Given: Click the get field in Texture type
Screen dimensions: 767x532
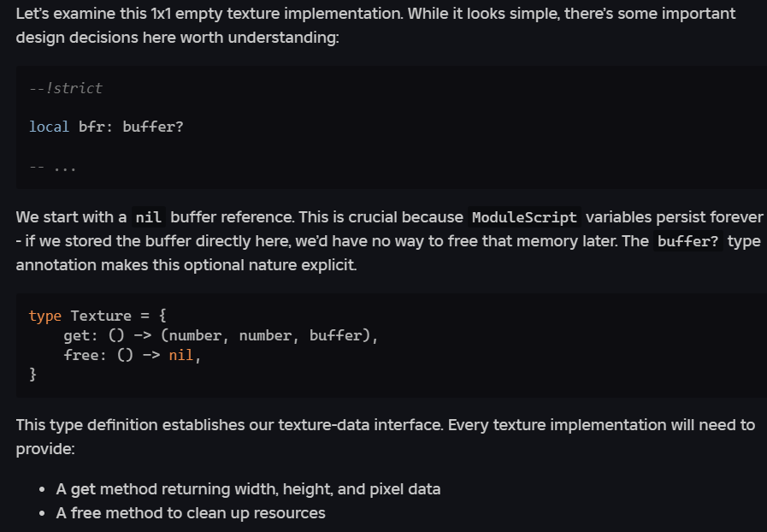Looking at the screenshot, I should pos(76,335).
